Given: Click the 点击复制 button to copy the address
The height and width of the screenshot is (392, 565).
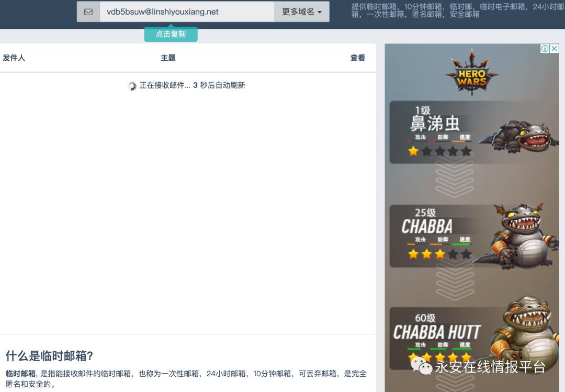Looking at the screenshot, I should pos(171,33).
